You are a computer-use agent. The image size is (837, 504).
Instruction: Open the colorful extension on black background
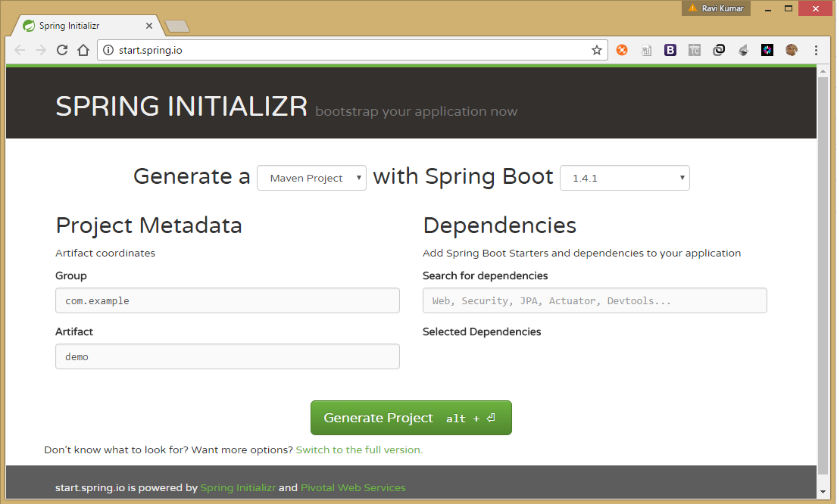pyautogui.click(x=767, y=50)
